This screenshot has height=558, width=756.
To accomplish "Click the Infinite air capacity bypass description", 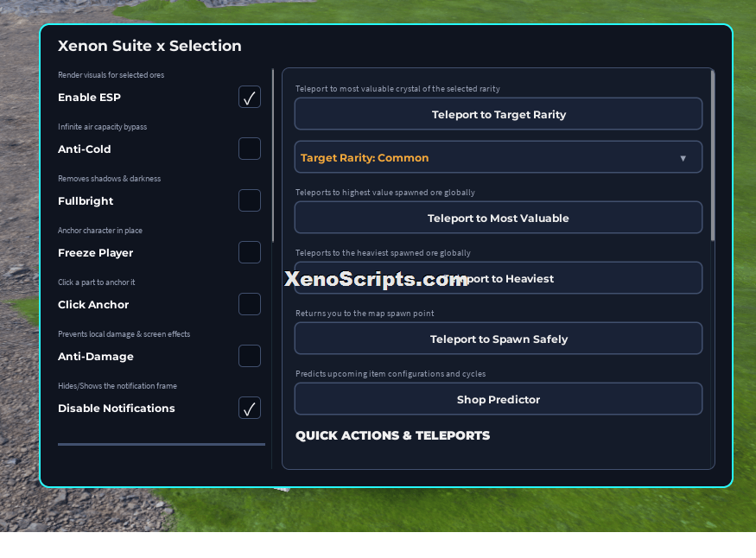I will [x=102, y=127].
